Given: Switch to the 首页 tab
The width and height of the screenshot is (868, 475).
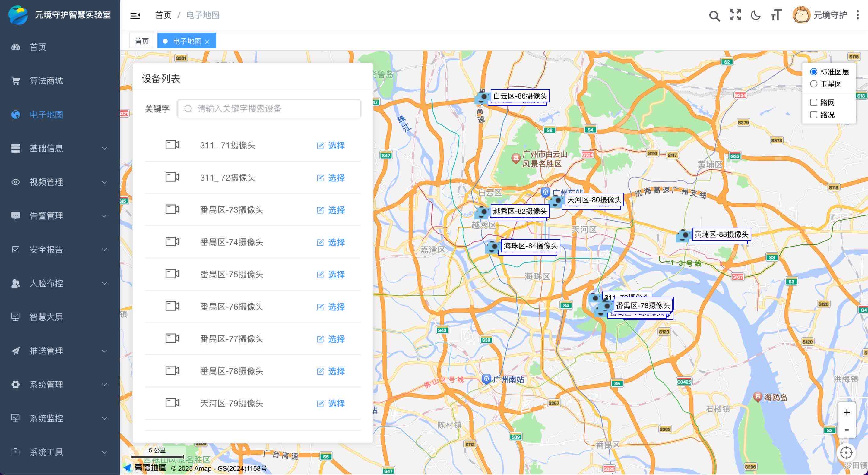Looking at the screenshot, I should [x=141, y=41].
